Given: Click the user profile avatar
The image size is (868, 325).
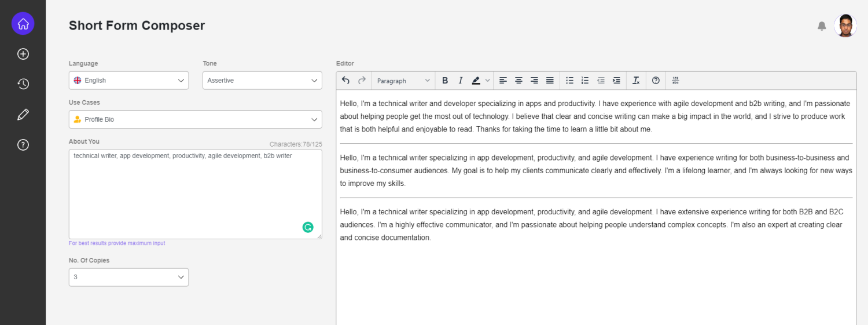Looking at the screenshot, I should click(845, 26).
